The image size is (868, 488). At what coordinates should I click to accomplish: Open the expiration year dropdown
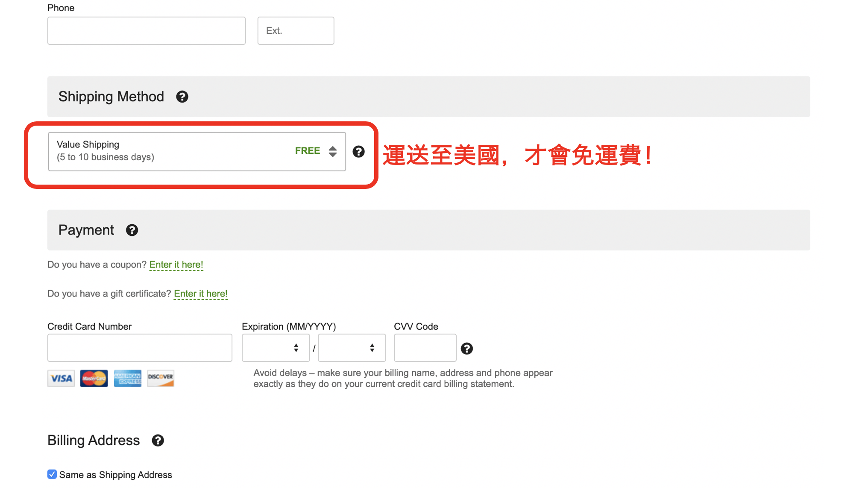point(352,348)
